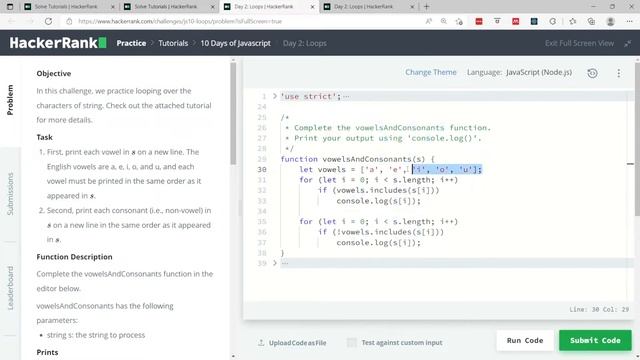Expand the folded code at line 39

(x=275, y=263)
